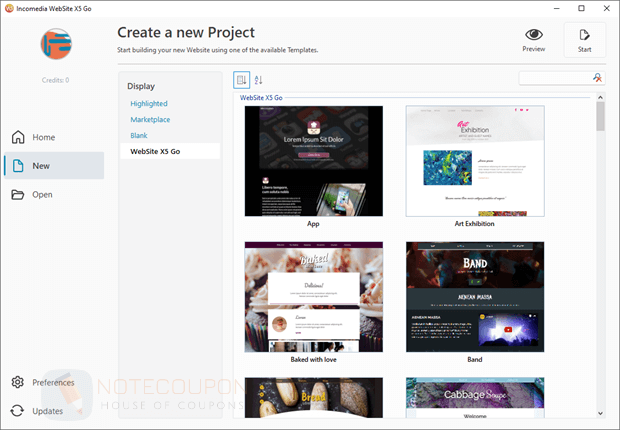
Task: Maximize the application window
Action: (x=581, y=8)
